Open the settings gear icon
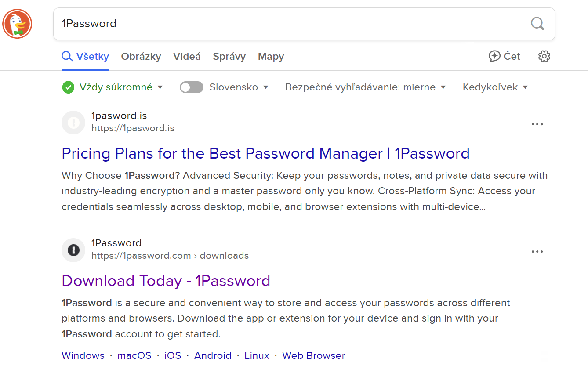588x380 pixels. pyautogui.click(x=544, y=56)
